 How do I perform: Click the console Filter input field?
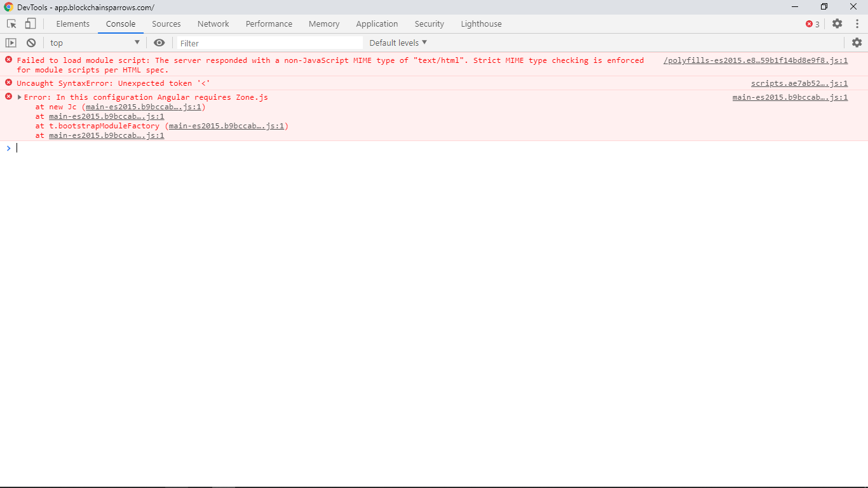tap(267, 43)
